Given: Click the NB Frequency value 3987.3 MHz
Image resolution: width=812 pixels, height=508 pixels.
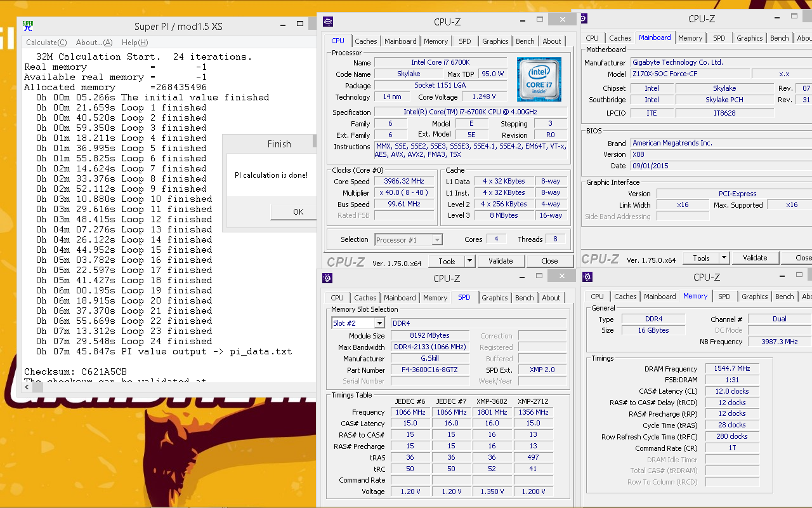Looking at the screenshot, I should [780, 342].
